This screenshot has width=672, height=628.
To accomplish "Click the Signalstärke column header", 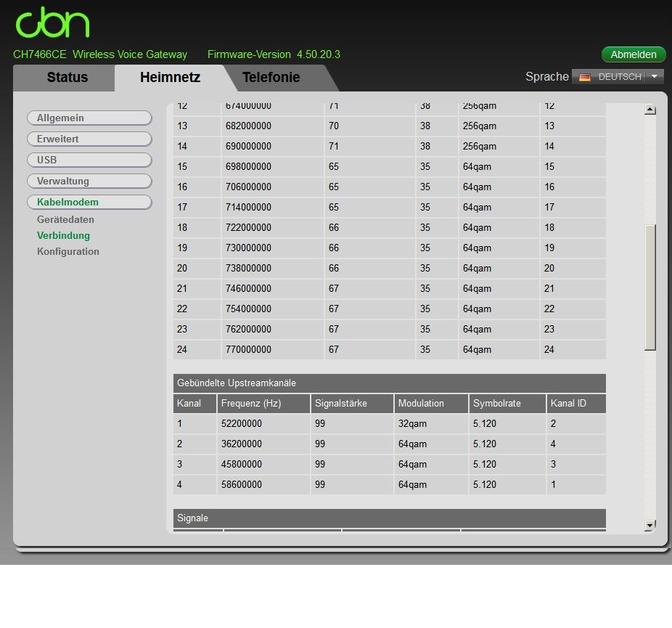I will click(352, 404).
